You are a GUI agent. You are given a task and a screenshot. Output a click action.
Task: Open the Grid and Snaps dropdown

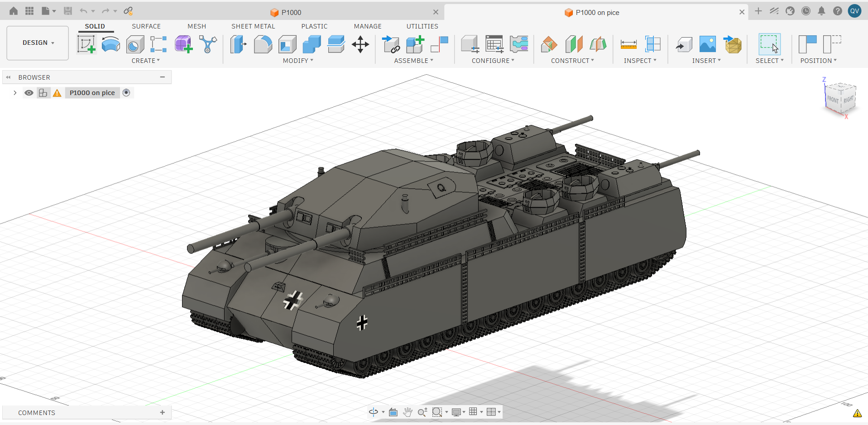[x=475, y=412]
